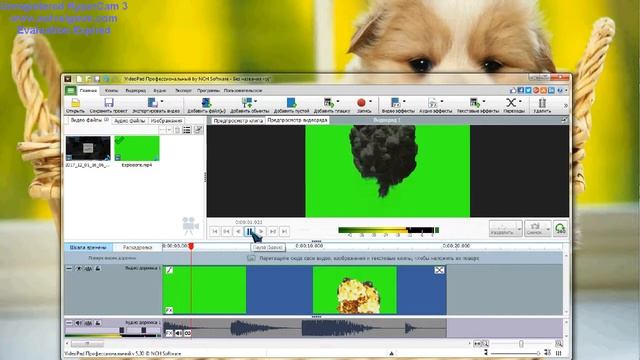The width and height of the screenshot is (640, 360).
Task: Click the Добавить объекты icon
Action: pos(247,102)
